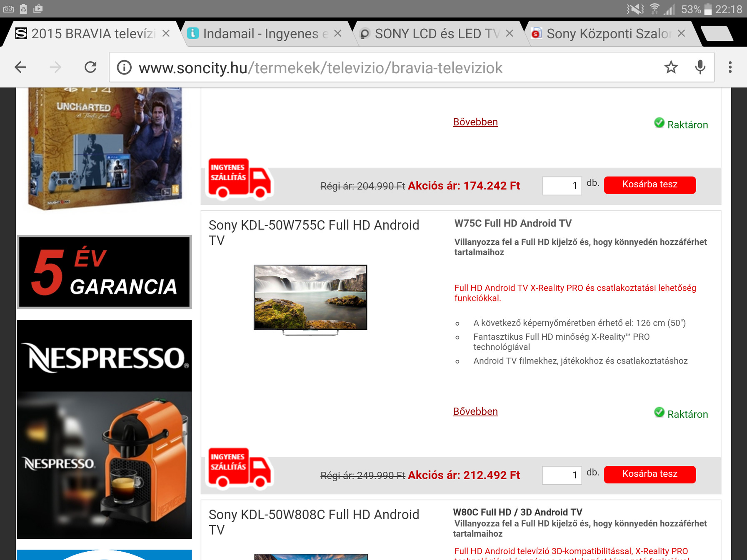This screenshot has height=560, width=747.
Task: Add the 174.242 Ft TV to cart
Action: click(x=650, y=185)
